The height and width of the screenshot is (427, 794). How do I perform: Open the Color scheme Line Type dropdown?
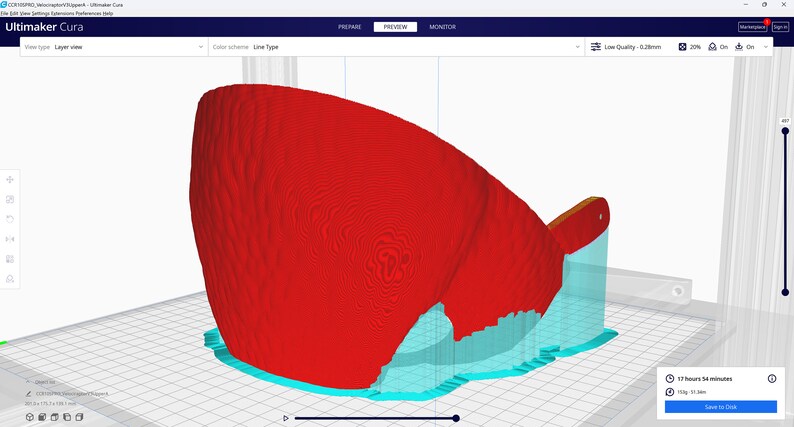[x=396, y=47]
